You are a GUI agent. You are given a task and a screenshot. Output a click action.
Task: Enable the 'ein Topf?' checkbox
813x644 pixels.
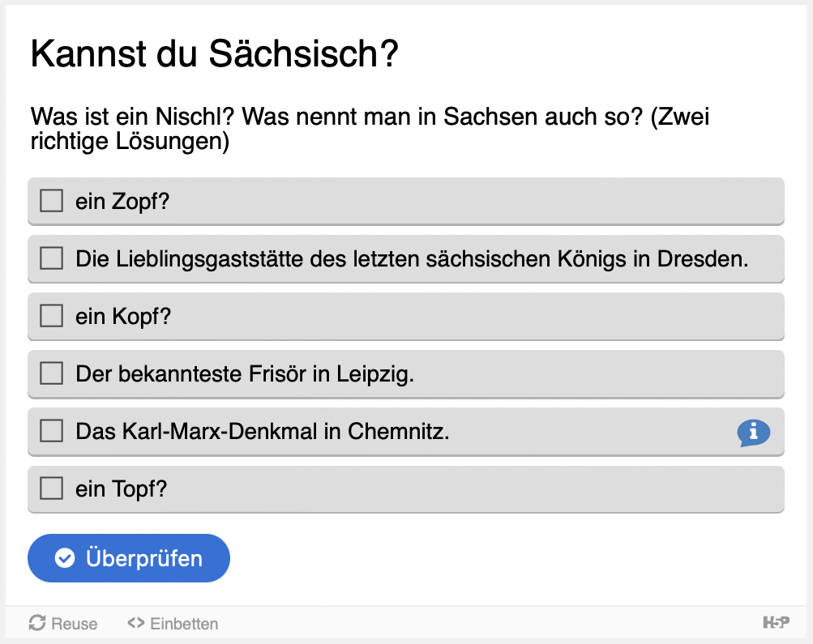pyautogui.click(x=52, y=488)
